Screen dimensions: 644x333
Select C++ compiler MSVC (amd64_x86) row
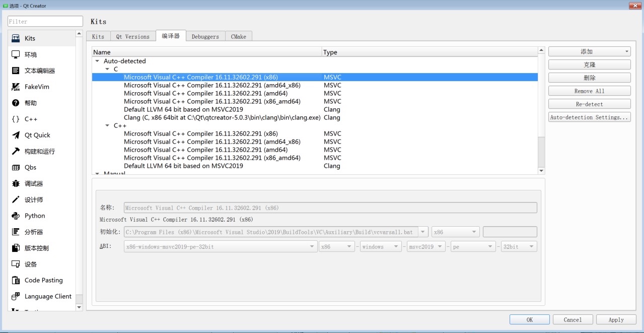[x=315, y=142]
